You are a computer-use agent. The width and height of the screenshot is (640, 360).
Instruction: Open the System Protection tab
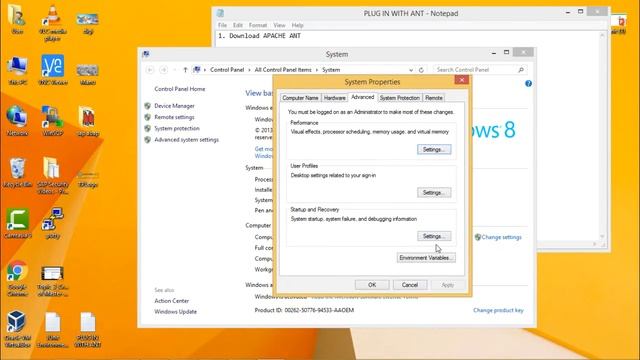pos(399,98)
